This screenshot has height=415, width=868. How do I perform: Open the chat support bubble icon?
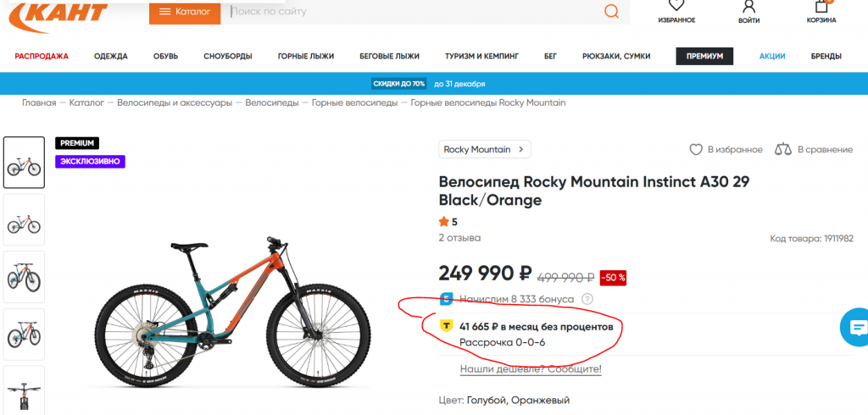pyautogui.click(x=855, y=328)
